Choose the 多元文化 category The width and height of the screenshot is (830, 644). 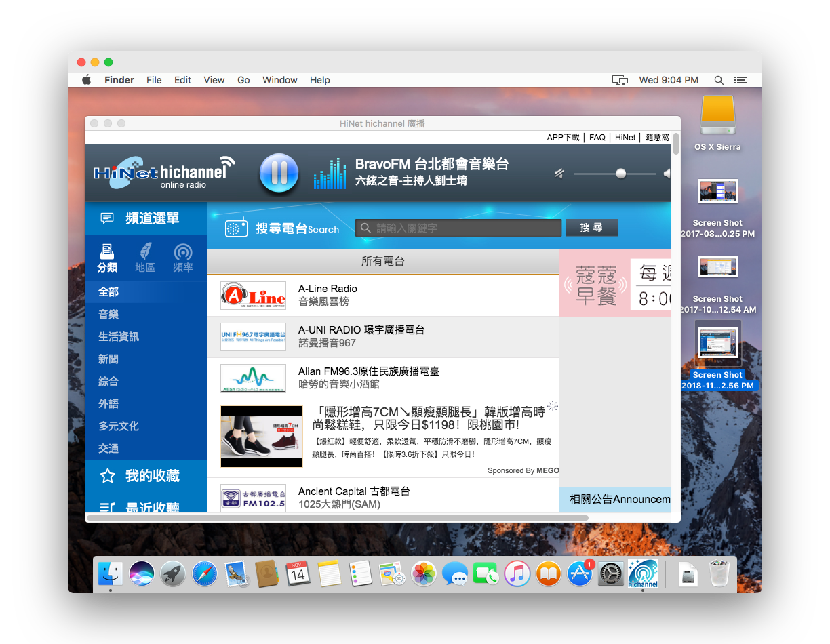tap(119, 426)
